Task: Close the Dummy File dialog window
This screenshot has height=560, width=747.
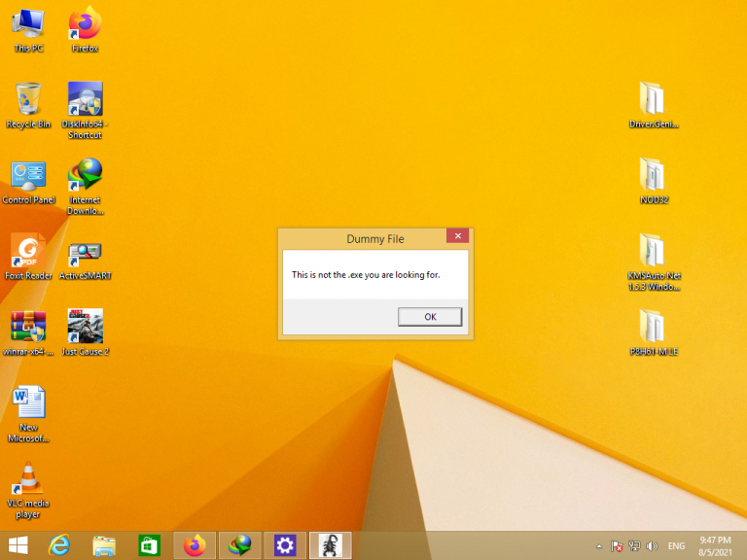Action: point(457,236)
